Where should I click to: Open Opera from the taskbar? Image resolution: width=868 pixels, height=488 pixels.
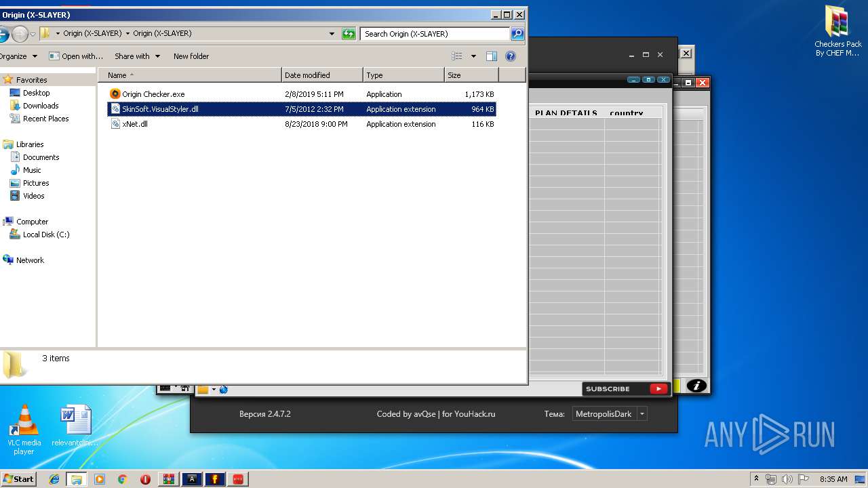pos(146,479)
